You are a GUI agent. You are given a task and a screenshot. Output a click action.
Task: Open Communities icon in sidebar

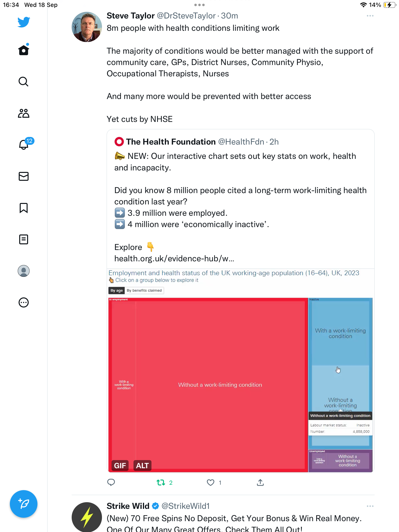pyautogui.click(x=24, y=113)
